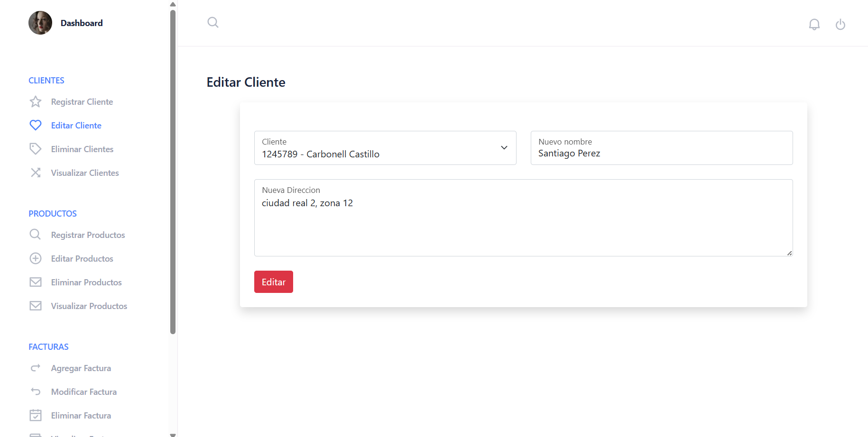Screen dimensions: 868x437
Task: Click the Eliminar Clientes tag icon
Action: (x=36, y=148)
